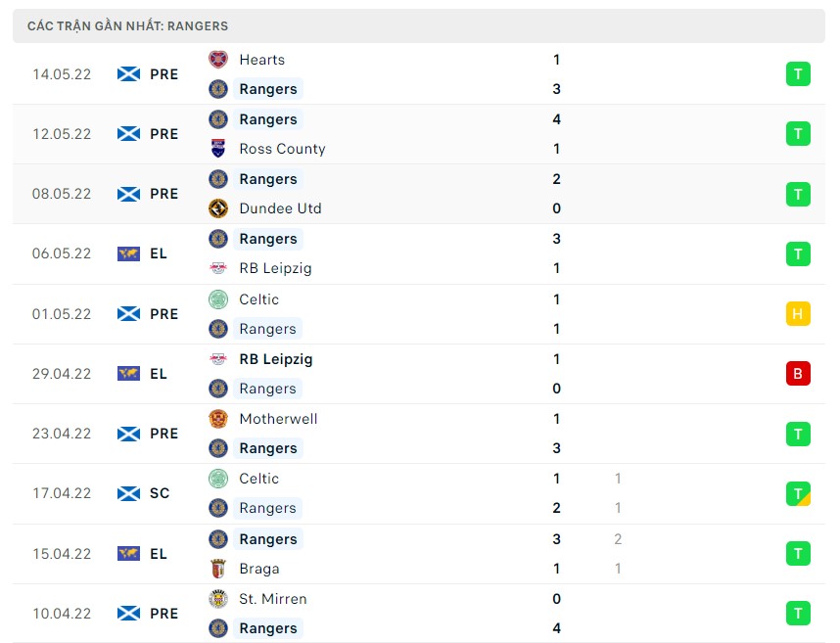Select the highlighted Rangers name in the Braga match
Image resolution: width=840 pixels, height=643 pixels.
pyautogui.click(x=268, y=539)
